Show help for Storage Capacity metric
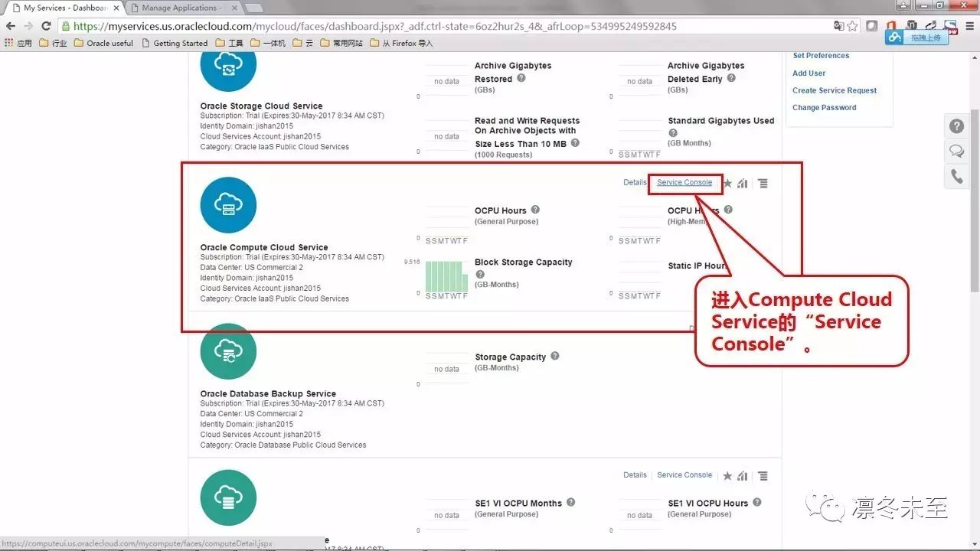 (x=554, y=356)
